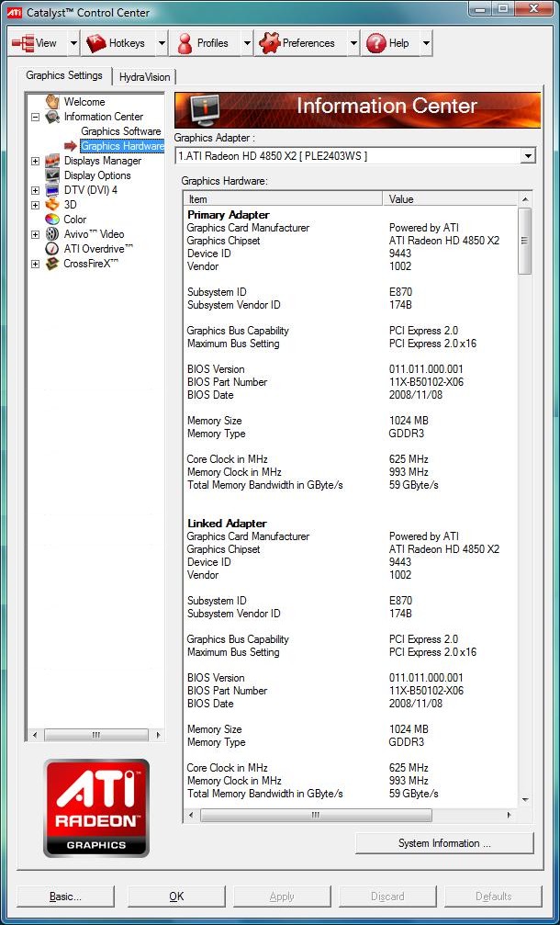Image resolution: width=560 pixels, height=925 pixels.
Task: Expand the DTV (DVI) 4 node
Action: pos(36,190)
